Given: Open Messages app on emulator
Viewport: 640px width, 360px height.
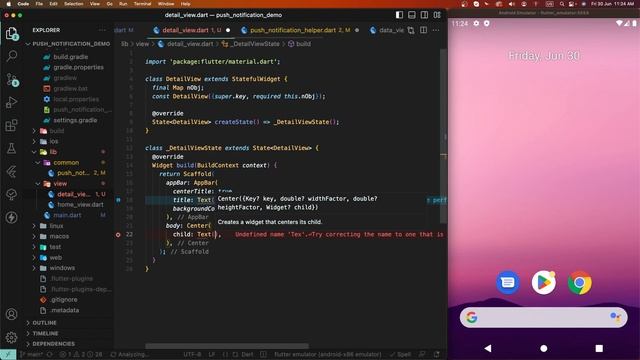Looking at the screenshot, I should pos(508,282).
